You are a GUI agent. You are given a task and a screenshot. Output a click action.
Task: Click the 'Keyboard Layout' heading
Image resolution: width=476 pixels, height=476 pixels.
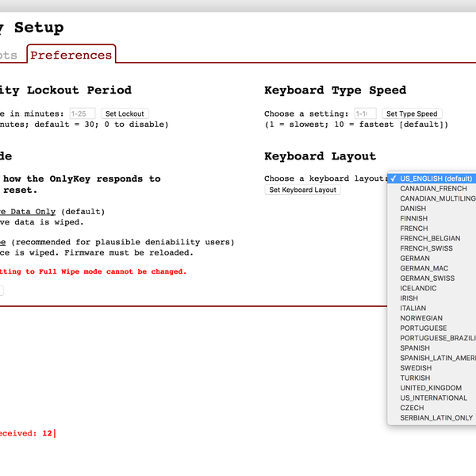[x=320, y=156]
